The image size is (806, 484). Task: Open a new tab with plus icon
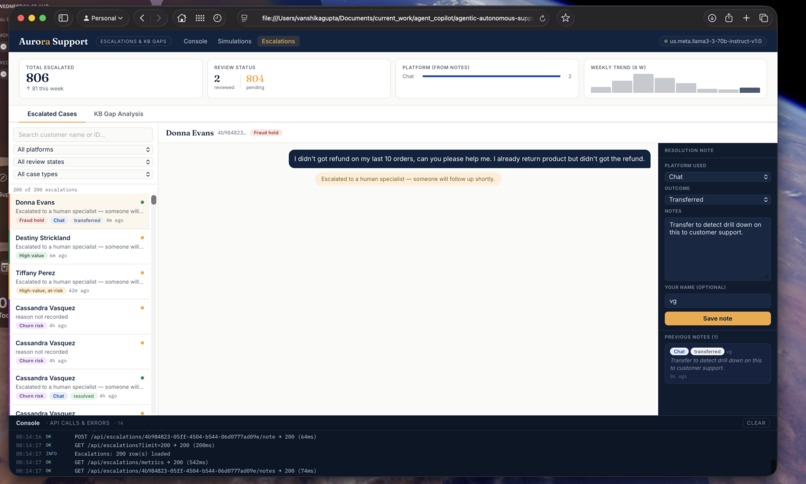(x=746, y=18)
